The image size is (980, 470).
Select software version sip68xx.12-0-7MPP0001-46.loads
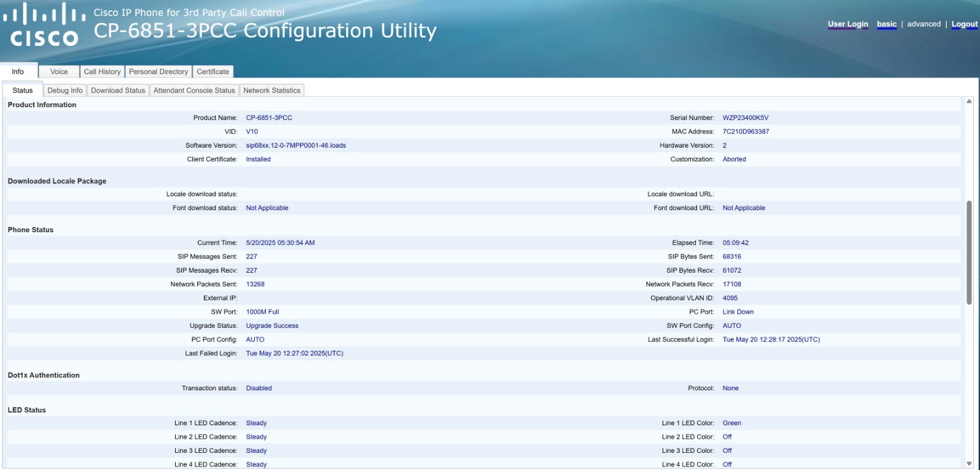(x=296, y=146)
